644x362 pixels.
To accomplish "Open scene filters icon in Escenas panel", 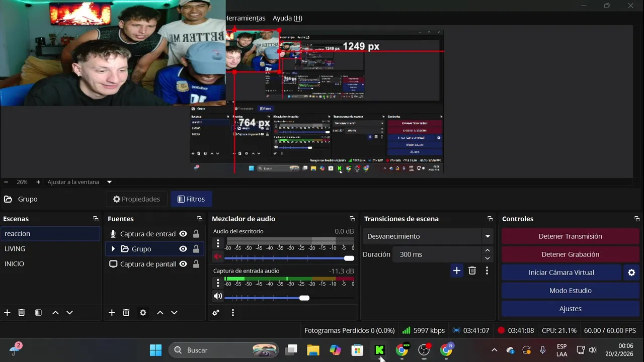I will coord(38,313).
